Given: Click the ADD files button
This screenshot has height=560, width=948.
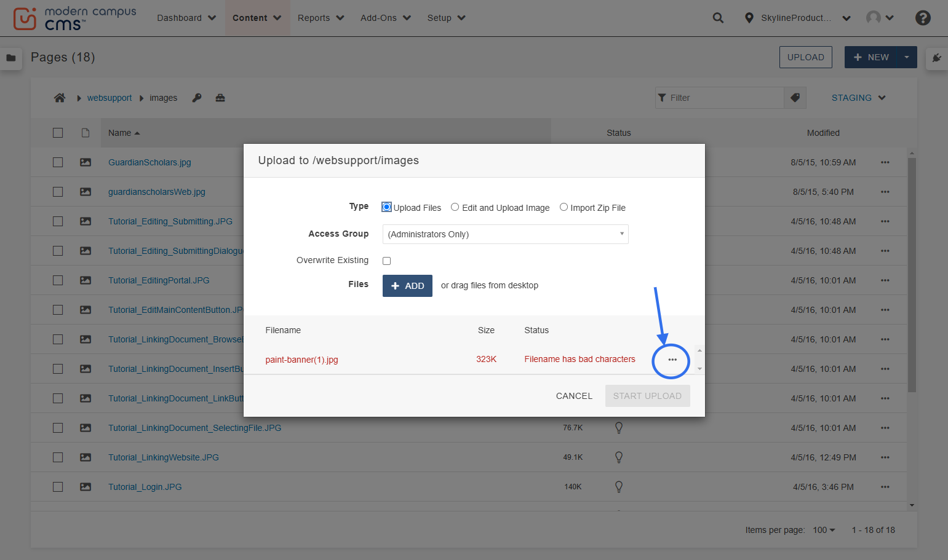Looking at the screenshot, I should (x=407, y=286).
